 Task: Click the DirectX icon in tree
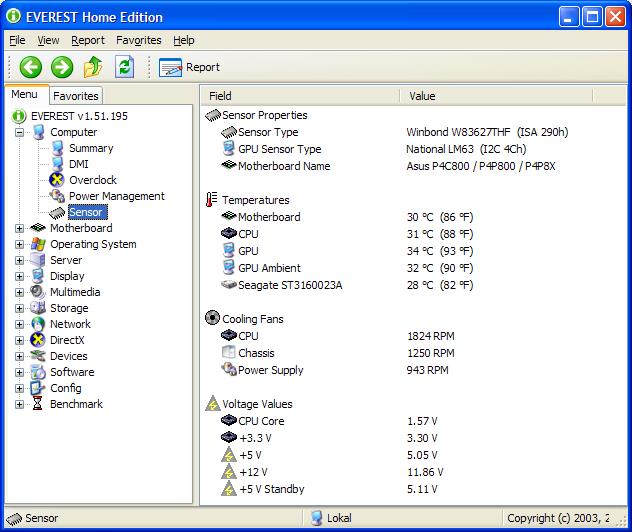click(x=38, y=340)
